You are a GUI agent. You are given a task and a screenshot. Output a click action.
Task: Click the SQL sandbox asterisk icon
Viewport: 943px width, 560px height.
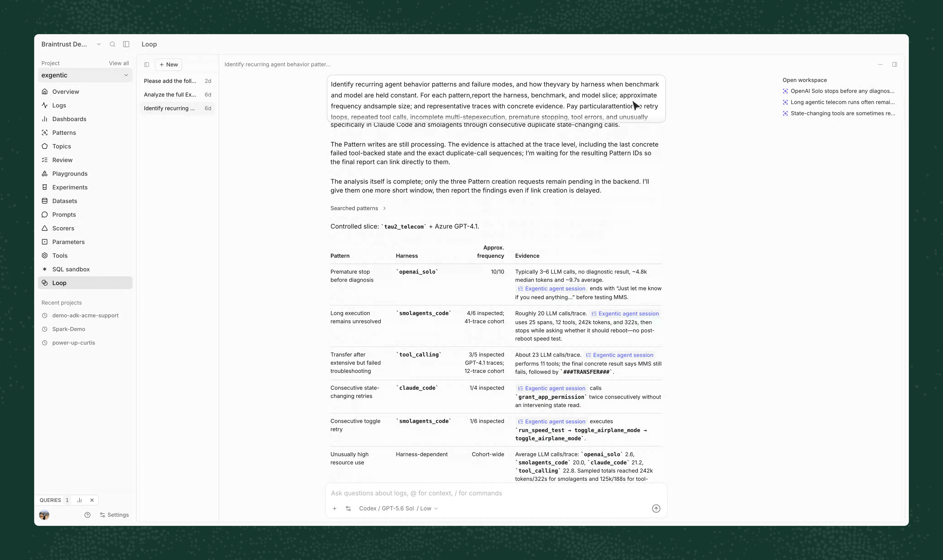pos(45,269)
